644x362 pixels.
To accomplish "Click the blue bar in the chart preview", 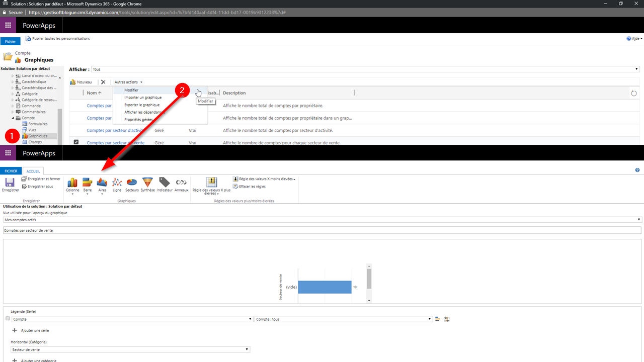I will (325, 287).
